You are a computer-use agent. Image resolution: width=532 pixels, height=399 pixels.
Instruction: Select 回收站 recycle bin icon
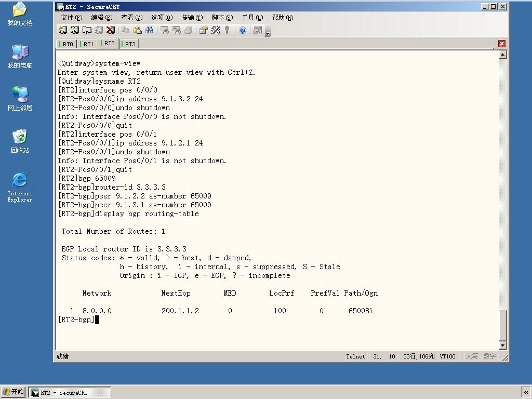[20, 141]
